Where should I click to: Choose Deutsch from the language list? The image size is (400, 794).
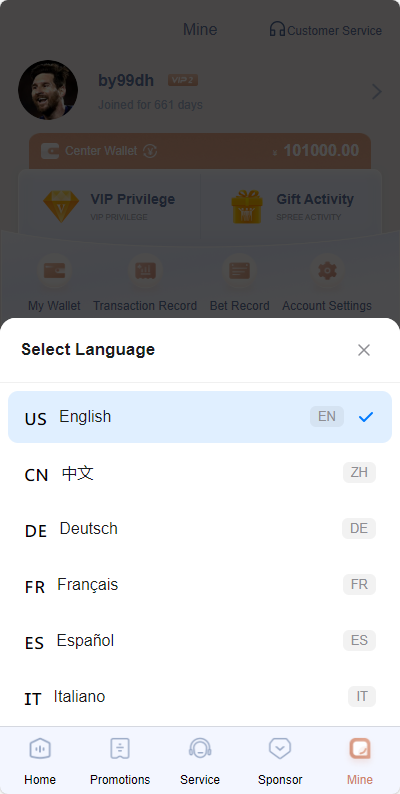pyautogui.click(x=200, y=529)
